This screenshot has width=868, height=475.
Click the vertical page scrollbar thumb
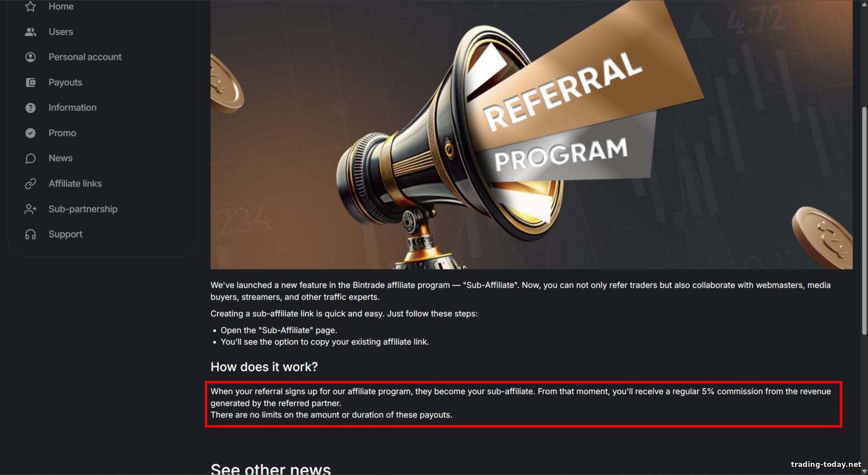coord(865,220)
